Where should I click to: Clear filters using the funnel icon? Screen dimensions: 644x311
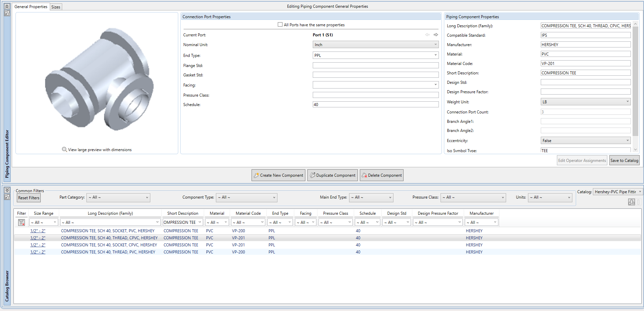click(22, 222)
